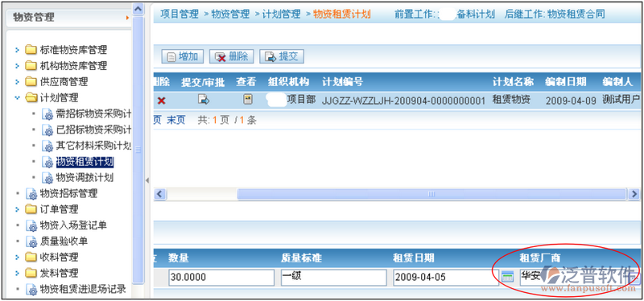Click the red X delete icon in row
The width and height of the screenshot is (644, 301).
[162, 101]
